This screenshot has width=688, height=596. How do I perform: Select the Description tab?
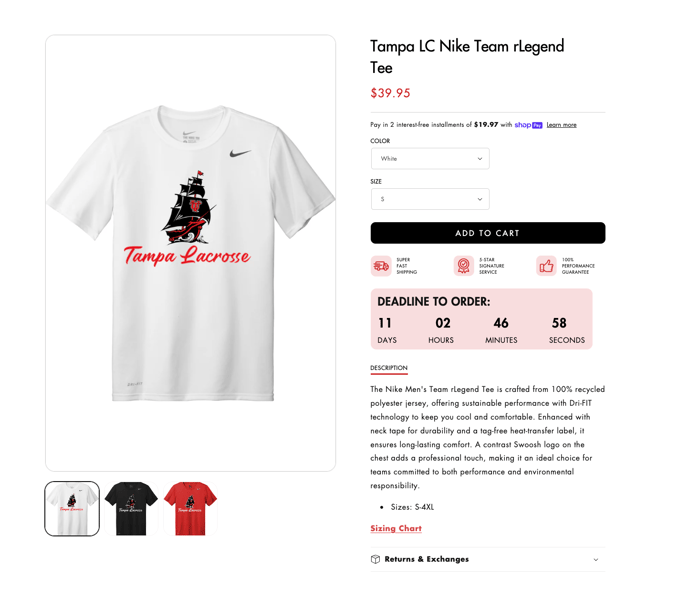(x=389, y=368)
